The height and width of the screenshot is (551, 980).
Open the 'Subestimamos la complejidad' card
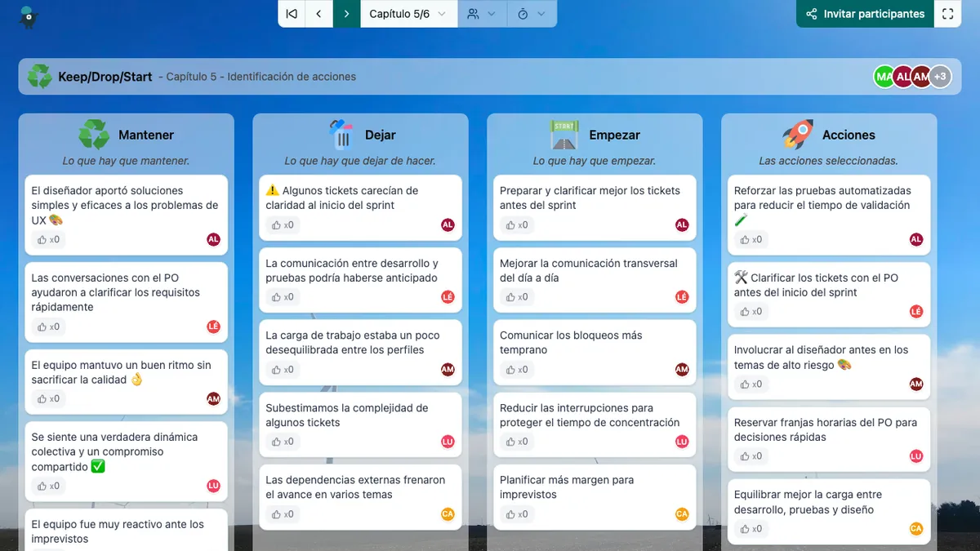tap(346, 415)
